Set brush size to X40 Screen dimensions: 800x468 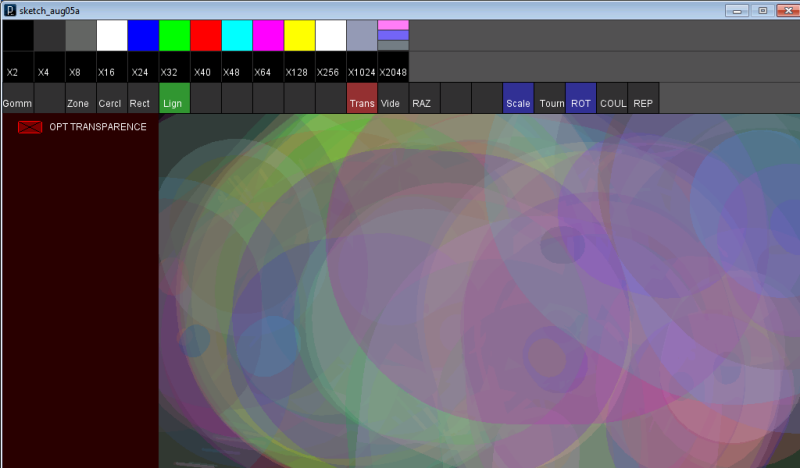click(206, 67)
